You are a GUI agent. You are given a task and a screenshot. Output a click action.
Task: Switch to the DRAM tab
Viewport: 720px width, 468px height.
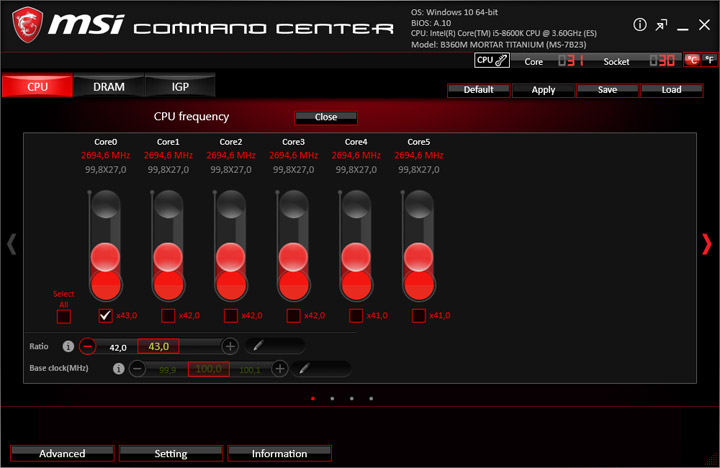point(109,86)
